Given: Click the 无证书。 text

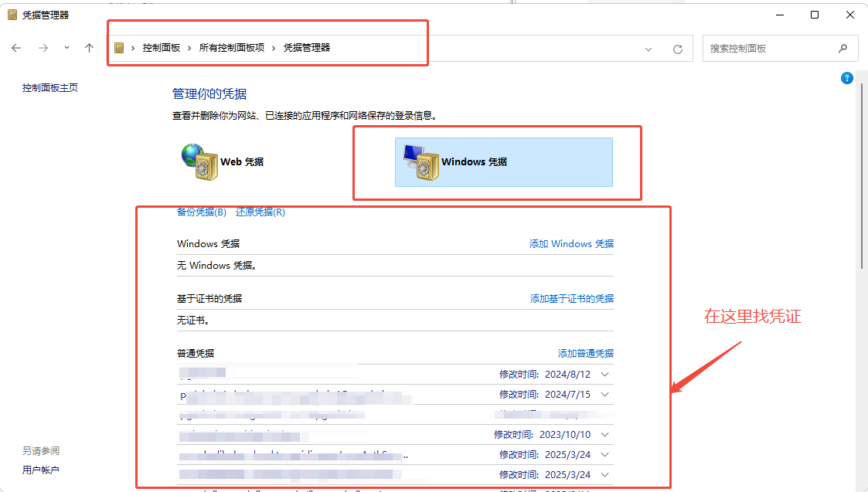Looking at the screenshot, I should tap(193, 321).
